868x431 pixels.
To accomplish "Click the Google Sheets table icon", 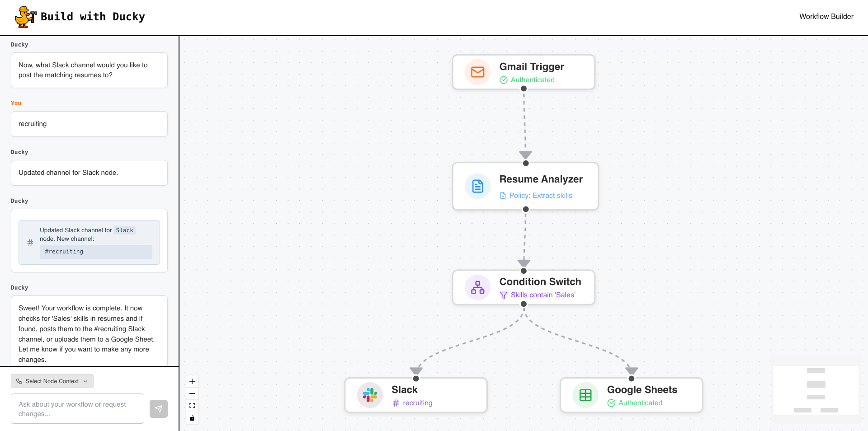I will click(585, 395).
